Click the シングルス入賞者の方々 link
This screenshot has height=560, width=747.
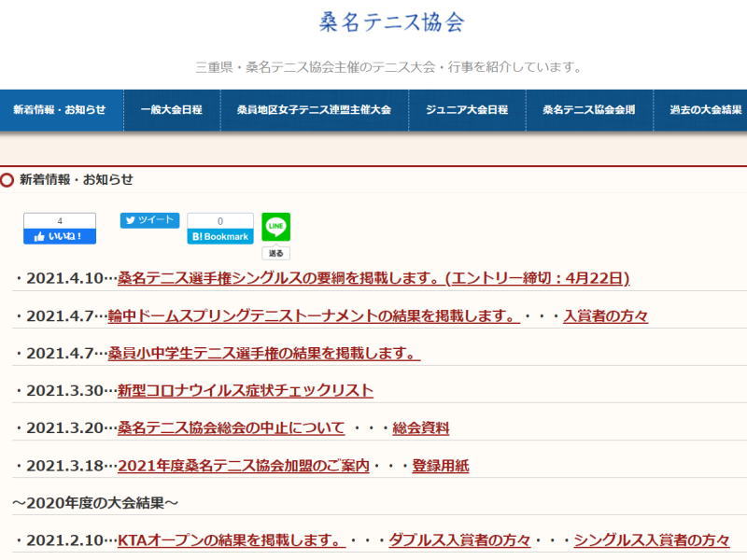651,539
